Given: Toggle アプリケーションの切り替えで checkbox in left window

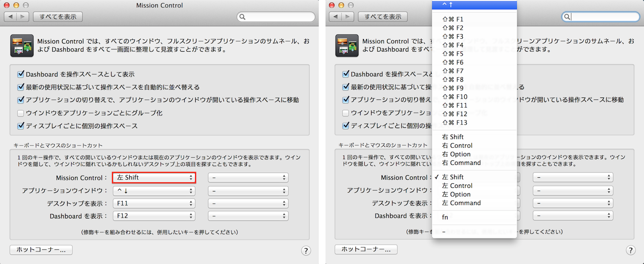Looking at the screenshot, I should pyautogui.click(x=21, y=100).
